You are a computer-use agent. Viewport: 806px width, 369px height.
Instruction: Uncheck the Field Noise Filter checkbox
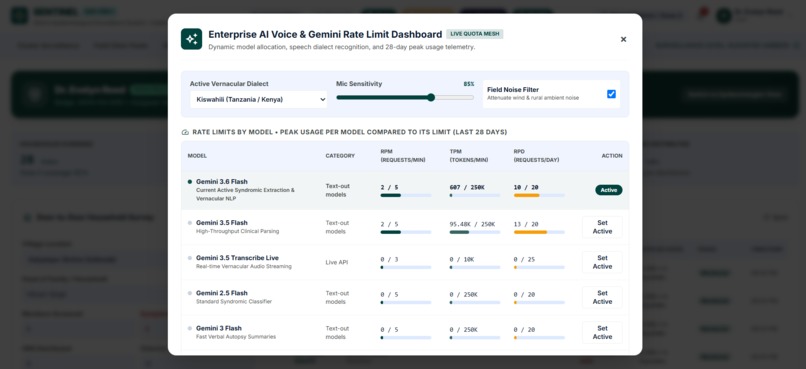(x=611, y=94)
